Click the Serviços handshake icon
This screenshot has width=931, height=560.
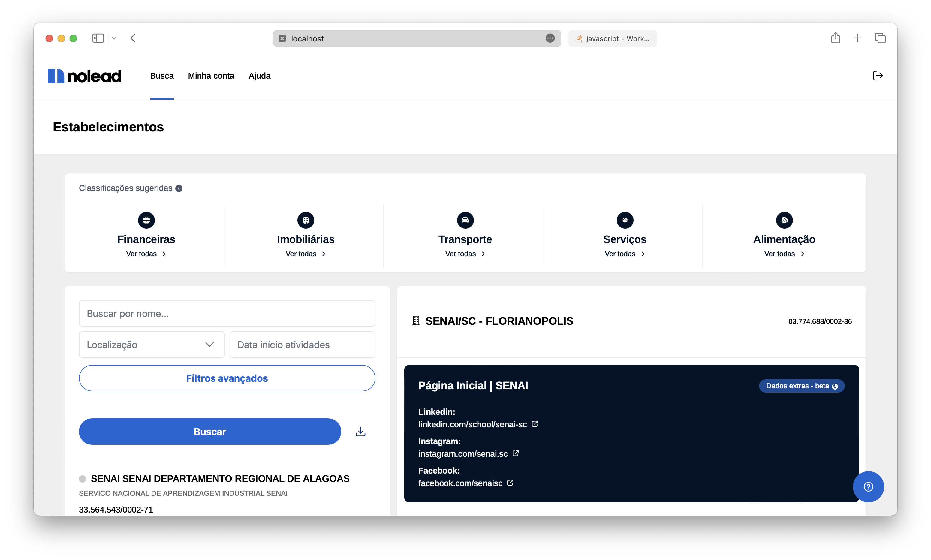[x=625, y=220]
